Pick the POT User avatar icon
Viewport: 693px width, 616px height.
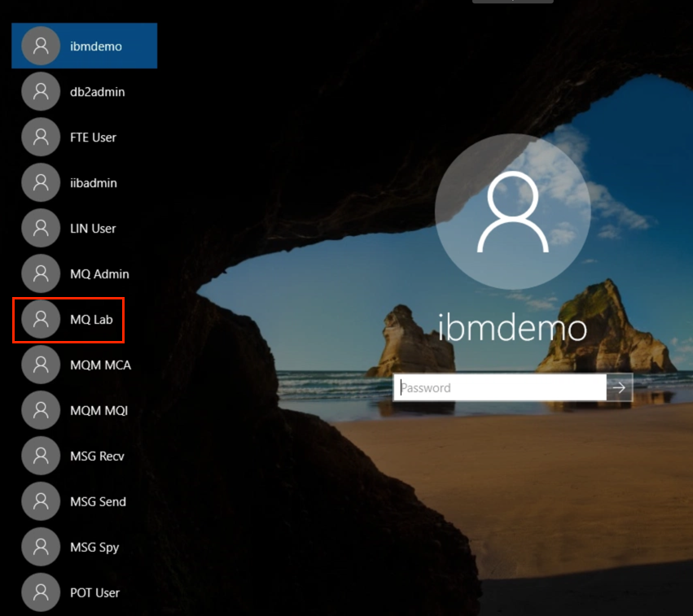[41, 592]
